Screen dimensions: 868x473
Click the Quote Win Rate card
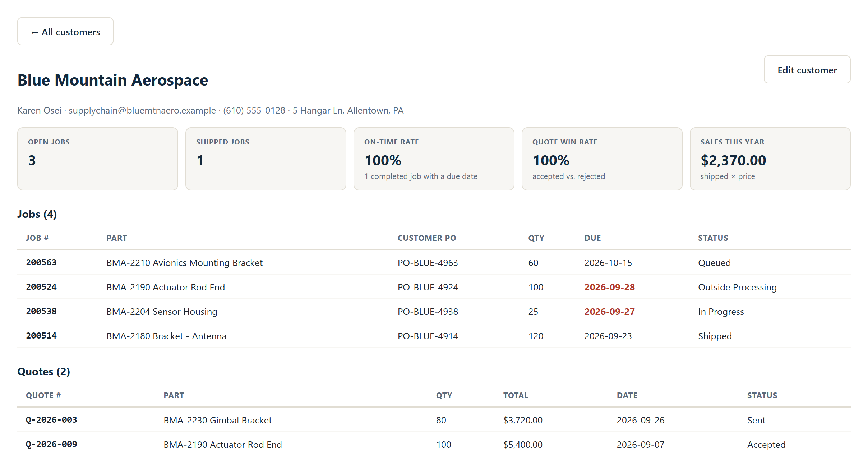(x=602, y=159)
